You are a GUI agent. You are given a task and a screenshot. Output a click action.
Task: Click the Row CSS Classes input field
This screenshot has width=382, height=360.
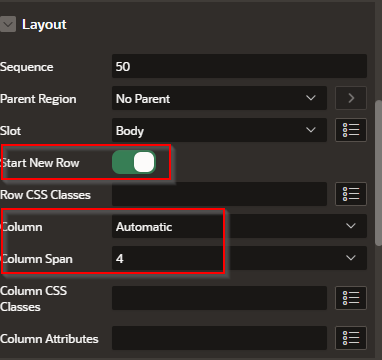(x=219, y=194)
